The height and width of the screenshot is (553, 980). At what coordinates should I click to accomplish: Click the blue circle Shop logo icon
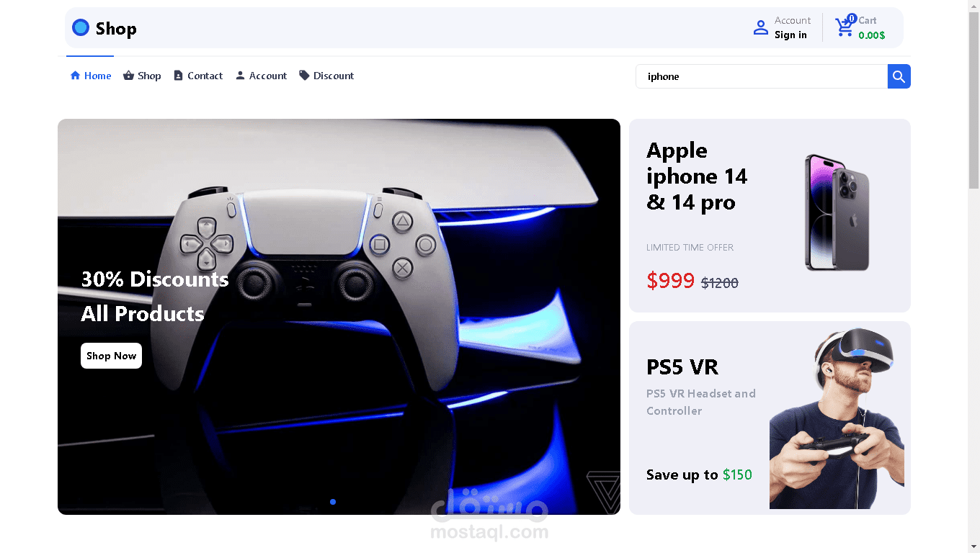(x=81, y=28)
